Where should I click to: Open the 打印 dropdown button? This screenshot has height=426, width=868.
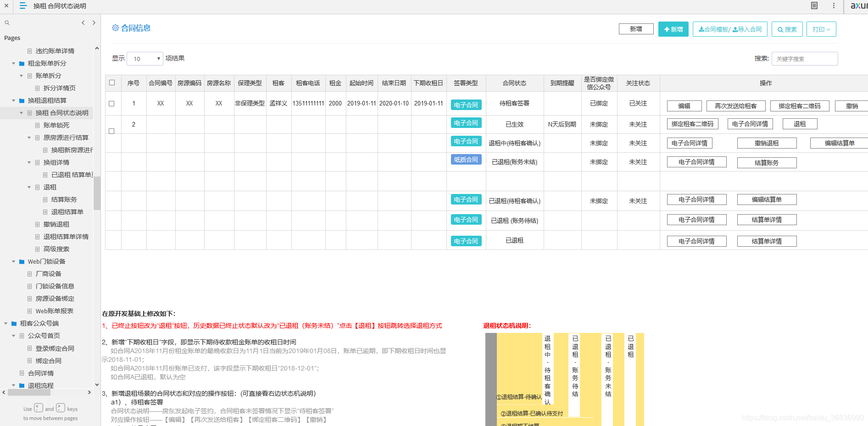tap(821, 29)
